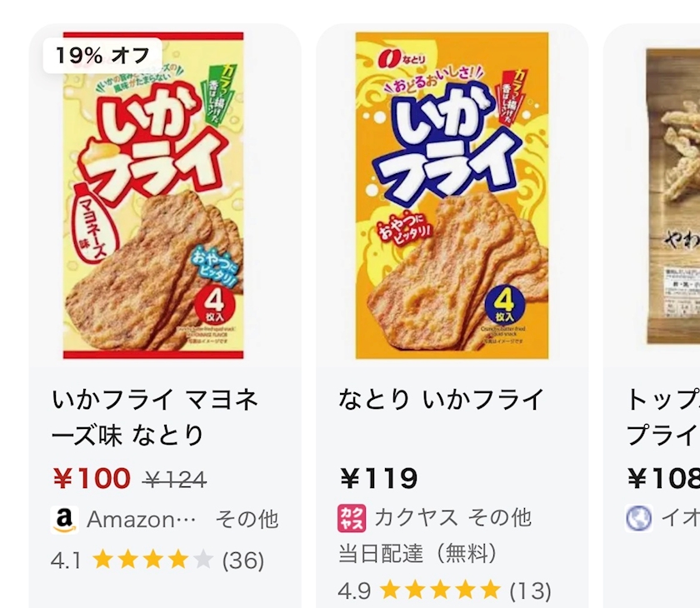This screenshot has width=700, height=608.
Task: Open the third product's partially visible image
Action: pos(672,195)
